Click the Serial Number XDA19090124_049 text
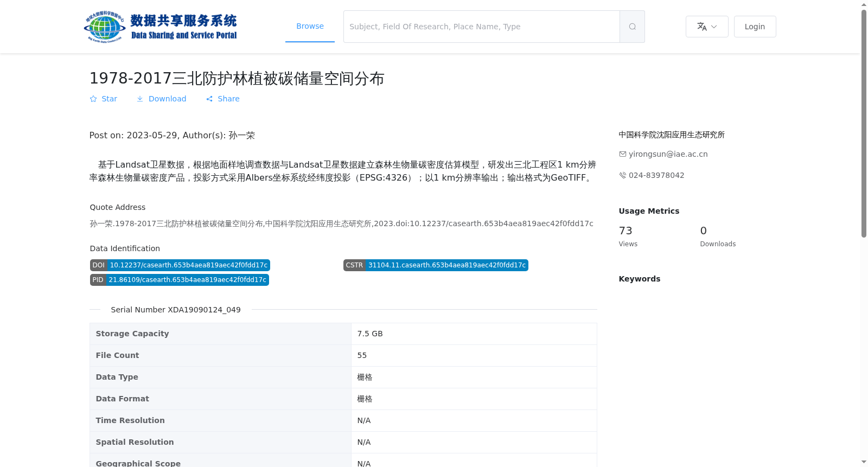 tap(176, 310)
